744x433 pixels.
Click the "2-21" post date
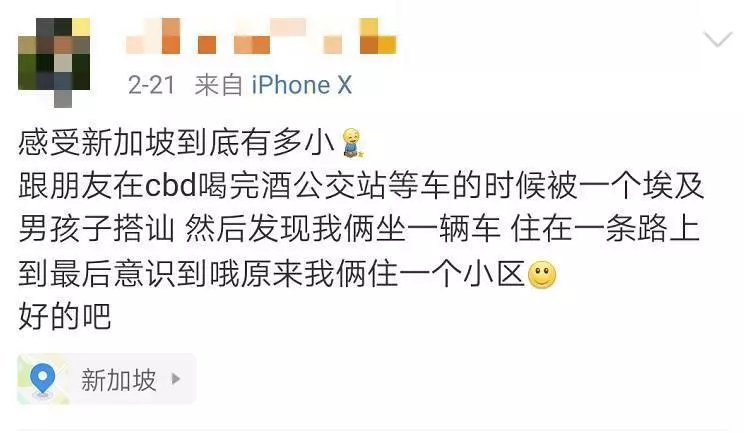click(151, 86)
